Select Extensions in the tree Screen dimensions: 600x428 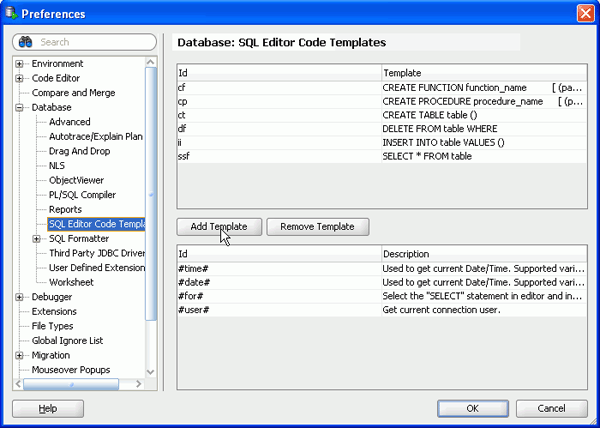tap(54, 312)
